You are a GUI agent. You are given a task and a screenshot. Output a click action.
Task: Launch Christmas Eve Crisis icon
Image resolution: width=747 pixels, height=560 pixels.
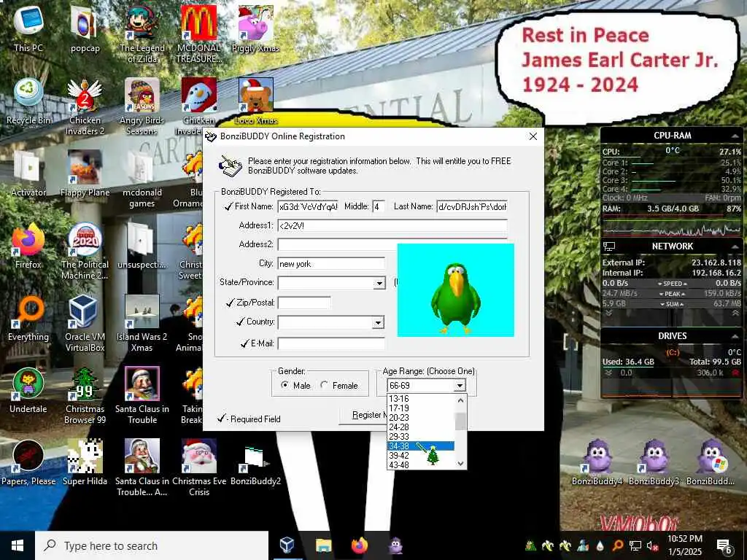(199, 469)
